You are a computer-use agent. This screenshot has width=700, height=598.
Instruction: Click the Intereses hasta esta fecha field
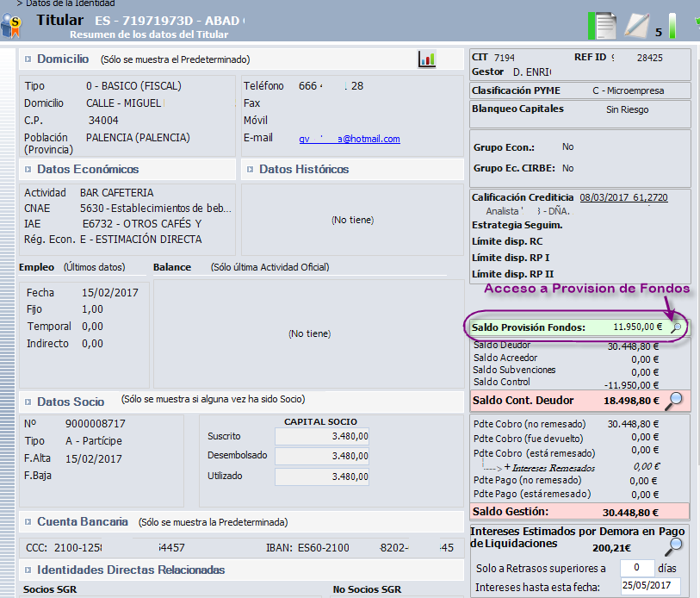point(650,585)
